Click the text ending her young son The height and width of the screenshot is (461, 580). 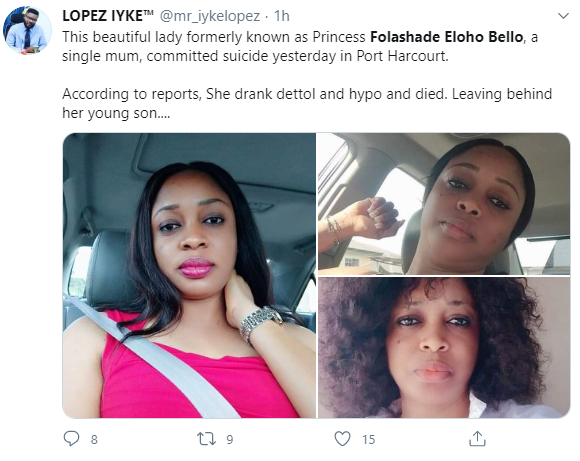coord(116,113)
